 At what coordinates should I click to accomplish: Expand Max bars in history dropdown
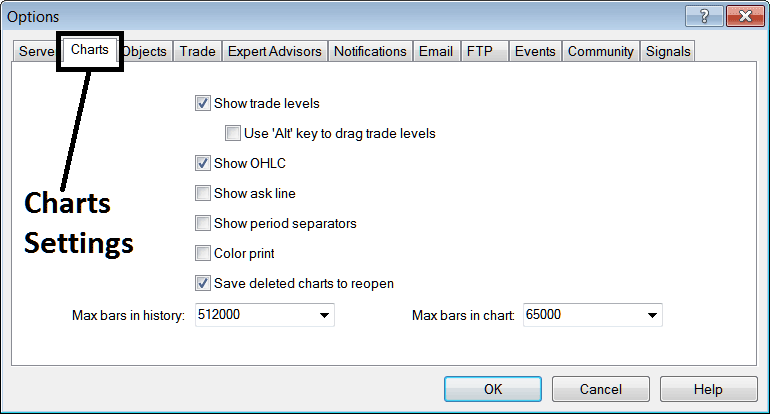tap(324, 315)
